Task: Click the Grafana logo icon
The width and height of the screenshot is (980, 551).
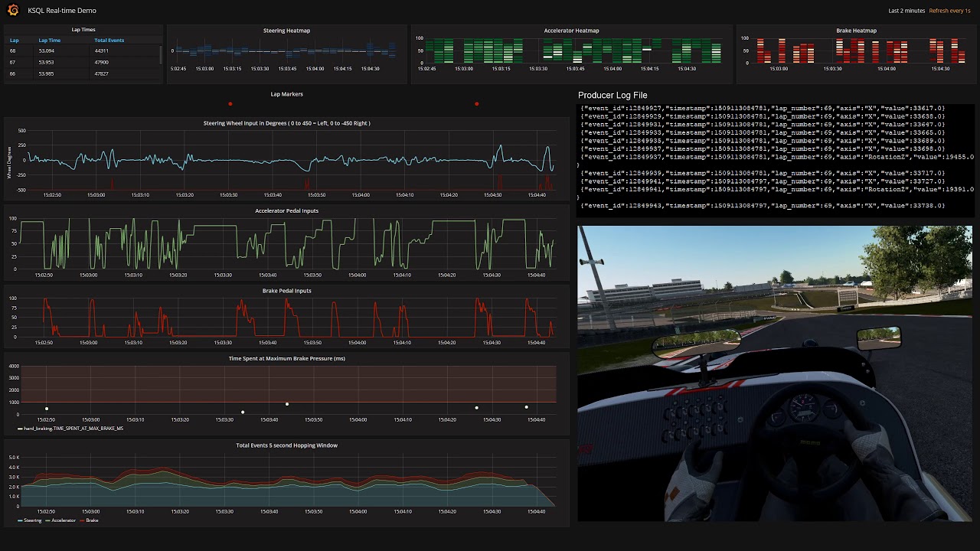Action: [12, 10]
